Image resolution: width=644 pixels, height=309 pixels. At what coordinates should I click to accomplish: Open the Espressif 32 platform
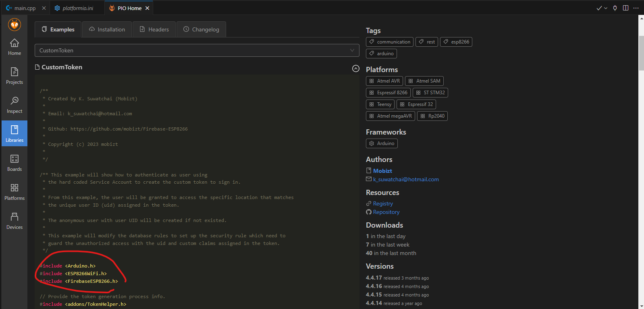tap(416, 104)
